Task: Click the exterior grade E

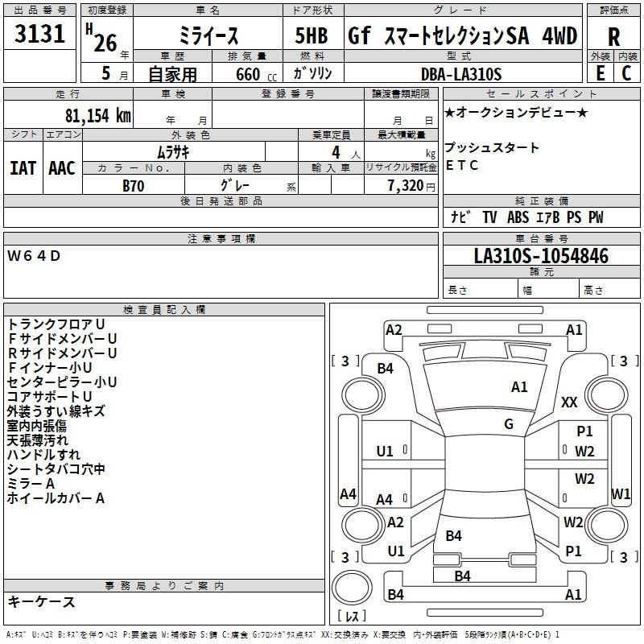Action: pyautogui.click(x=601, y=73)
